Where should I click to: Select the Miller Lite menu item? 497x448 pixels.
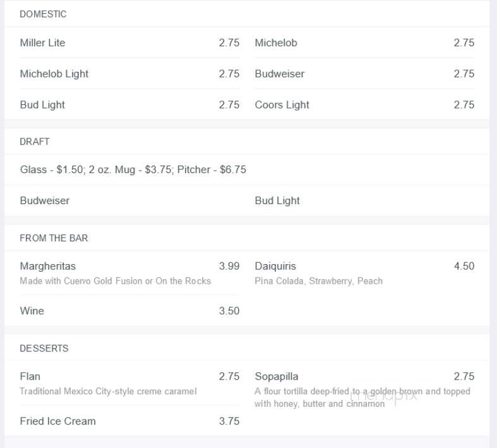129,43
